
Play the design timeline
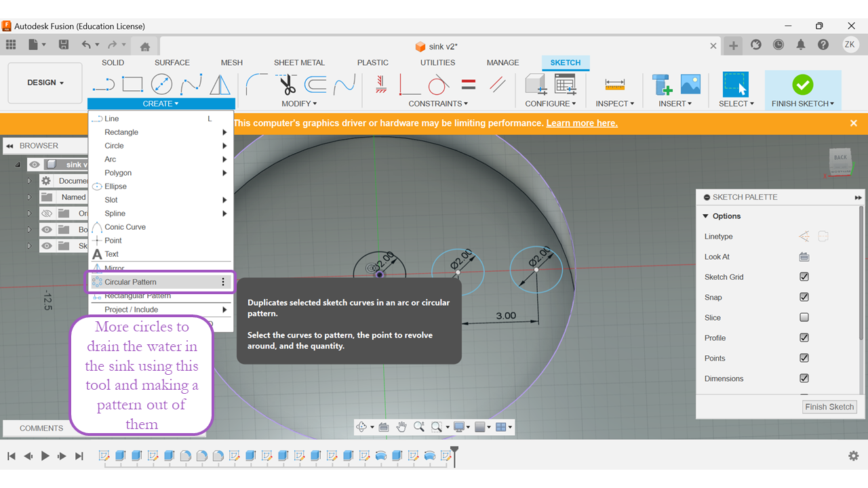45,456
